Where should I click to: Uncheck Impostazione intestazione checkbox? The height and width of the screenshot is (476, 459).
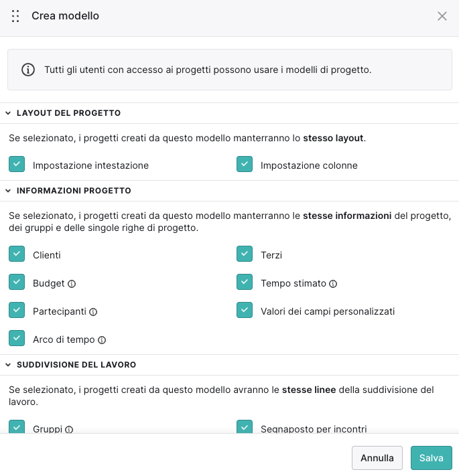[x=17, y=164]
